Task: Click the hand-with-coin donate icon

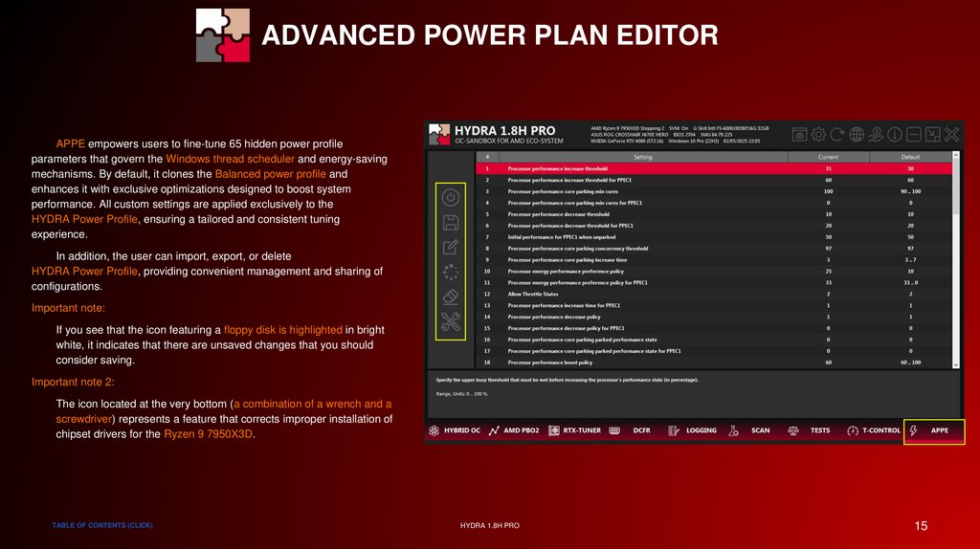Action: click(876, 134)
